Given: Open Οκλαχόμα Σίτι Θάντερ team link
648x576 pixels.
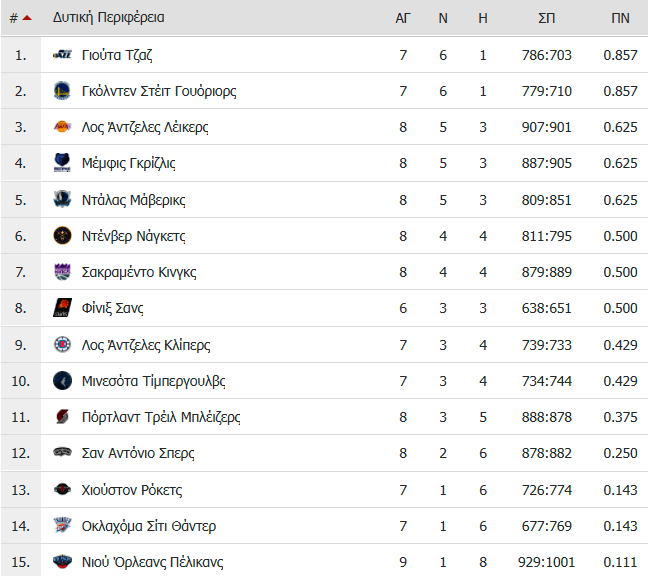Looking at the screenshot, I should pos(149,526).
